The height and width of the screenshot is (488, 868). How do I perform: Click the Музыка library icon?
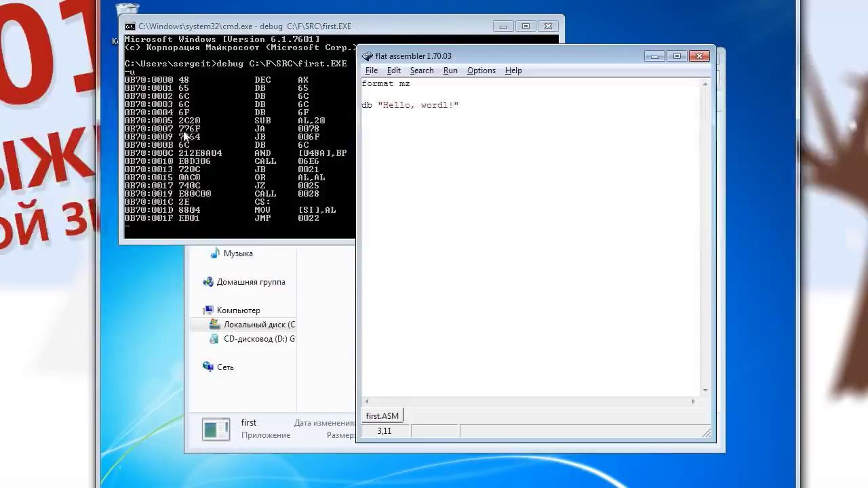[x=215, y=253]
